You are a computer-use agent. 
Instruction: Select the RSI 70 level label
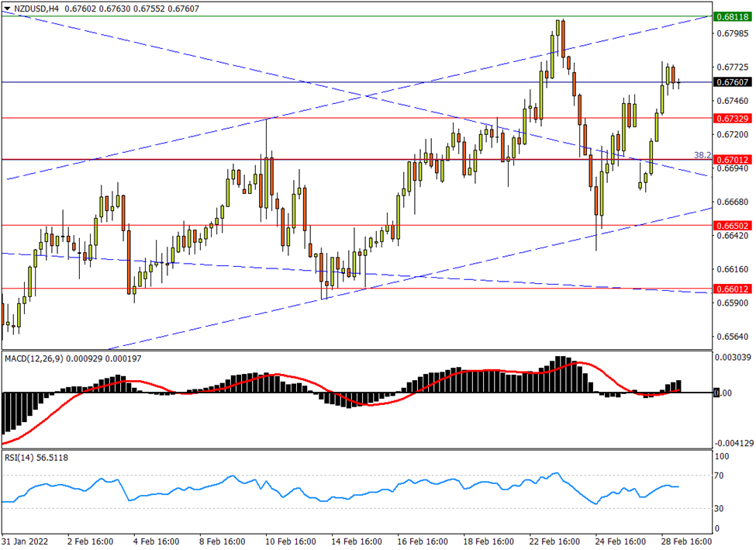coord(719,476)
